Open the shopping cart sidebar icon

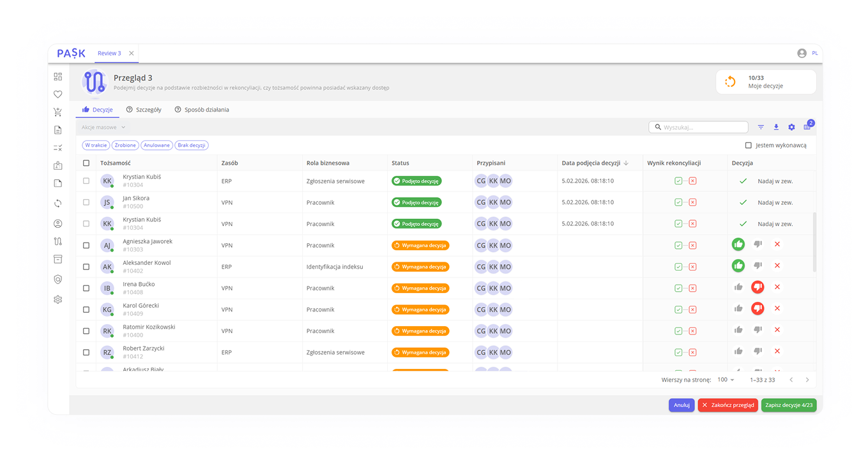[58, 112]
